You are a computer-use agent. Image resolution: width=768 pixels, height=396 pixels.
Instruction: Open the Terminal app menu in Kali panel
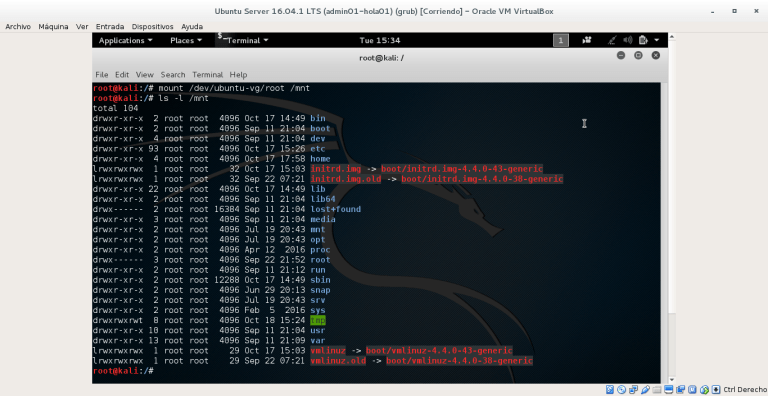(247, 40)
